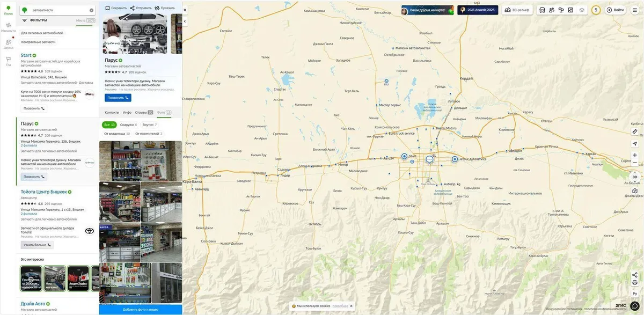Toggle parks/trees layer icon

pyautogui.click(x=561, y=10)
